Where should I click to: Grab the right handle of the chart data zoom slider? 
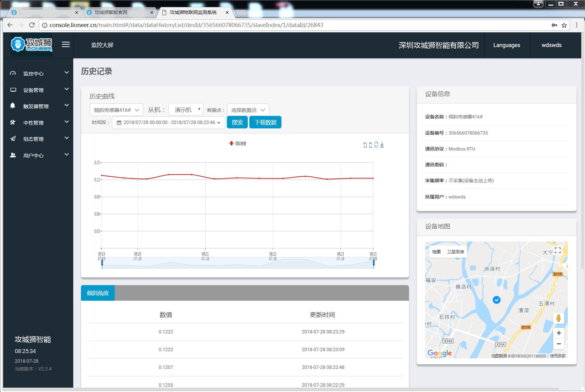[373, 263]
